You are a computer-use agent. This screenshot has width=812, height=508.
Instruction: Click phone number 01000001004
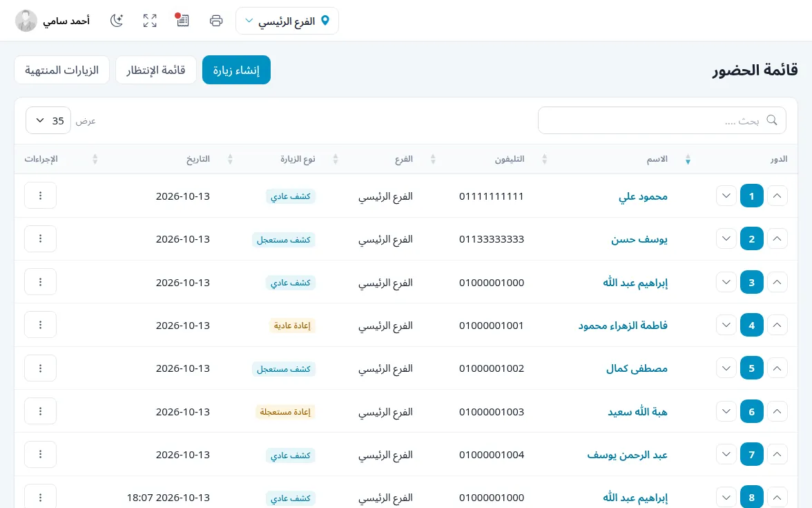(x=492, y=455)
